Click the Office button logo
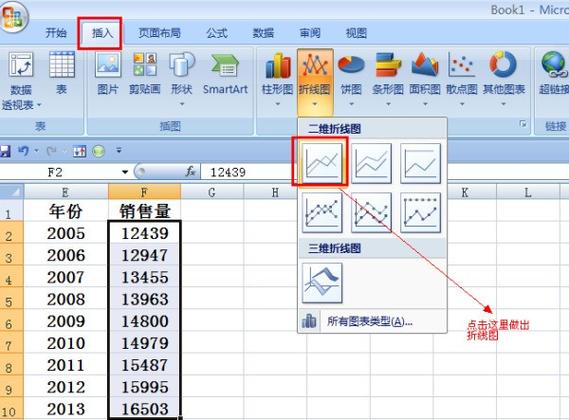The width and height of the screenshot is (569, 420). [13, 16]
